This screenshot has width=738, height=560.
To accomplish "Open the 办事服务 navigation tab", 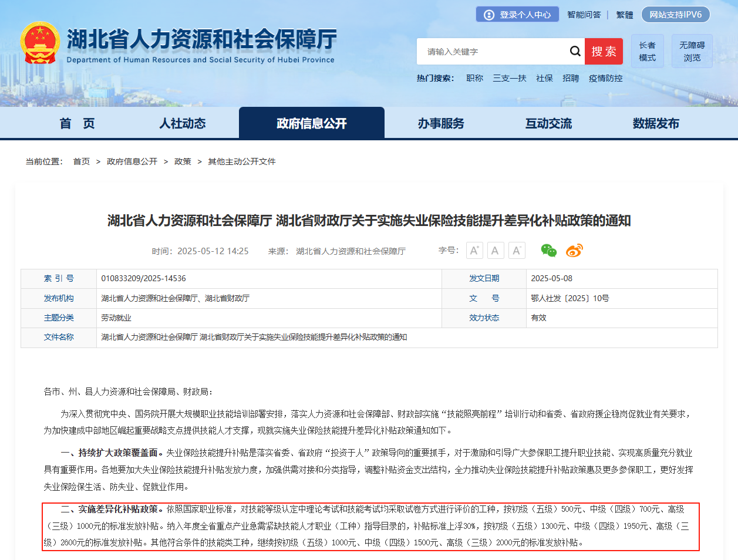I will (x=441, y=123).
